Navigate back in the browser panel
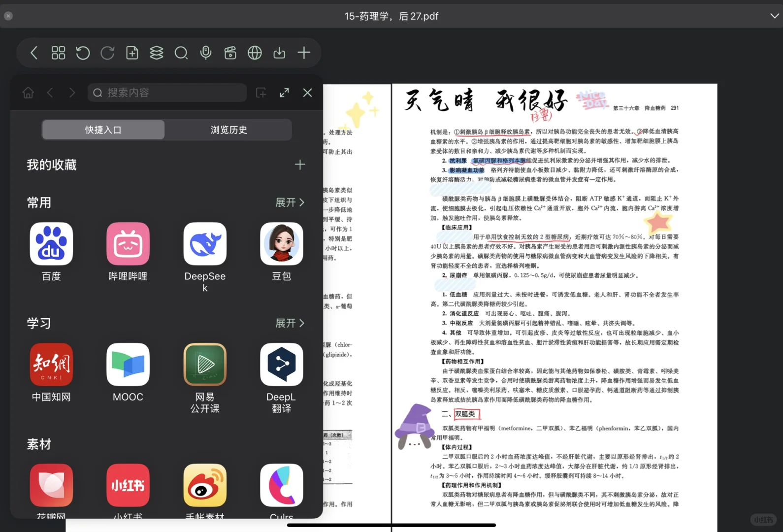 pyautogui.click(x=50, y=93)
